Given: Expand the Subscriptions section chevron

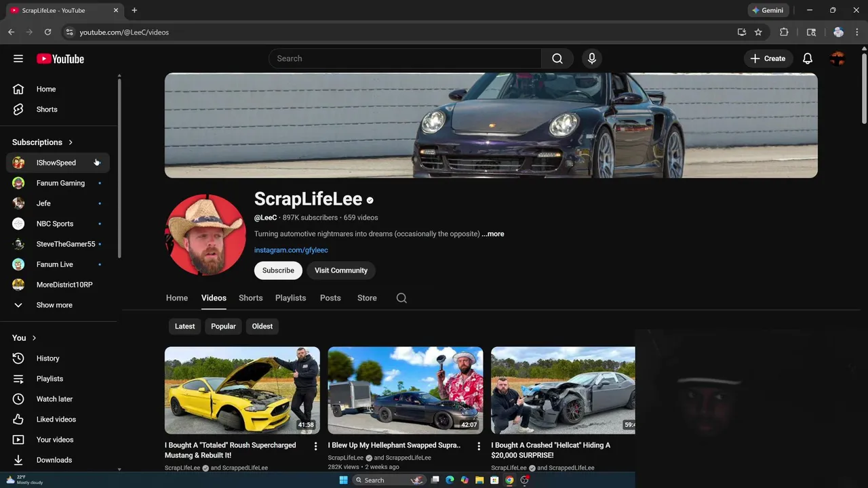Looking at the screenshot, I should click(71, 142).
